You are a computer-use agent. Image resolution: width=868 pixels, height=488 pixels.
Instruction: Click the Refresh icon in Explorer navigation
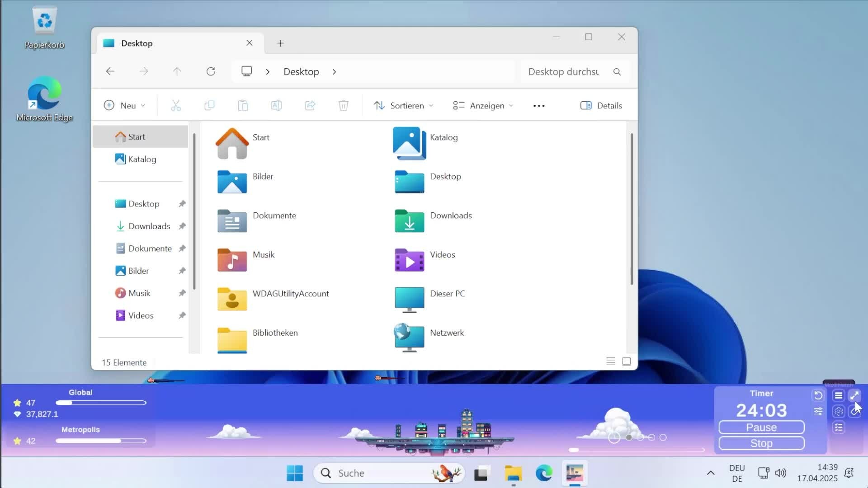pos(211,71)
